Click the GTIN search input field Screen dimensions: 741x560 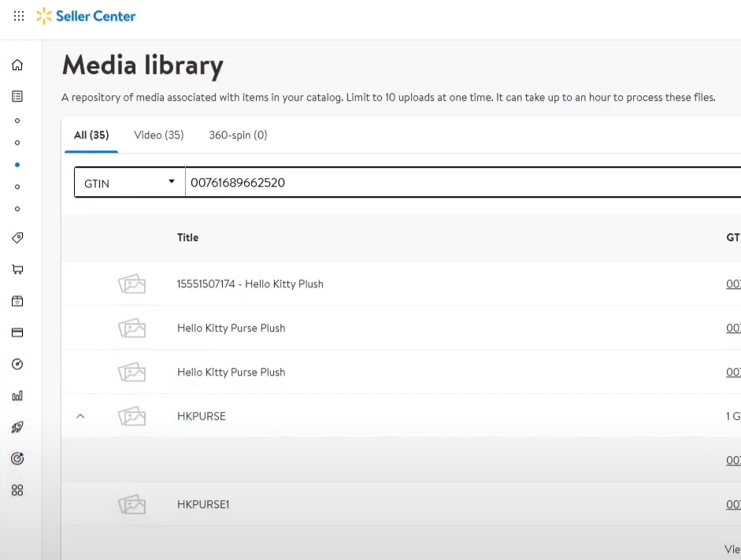tap(457, 183)
